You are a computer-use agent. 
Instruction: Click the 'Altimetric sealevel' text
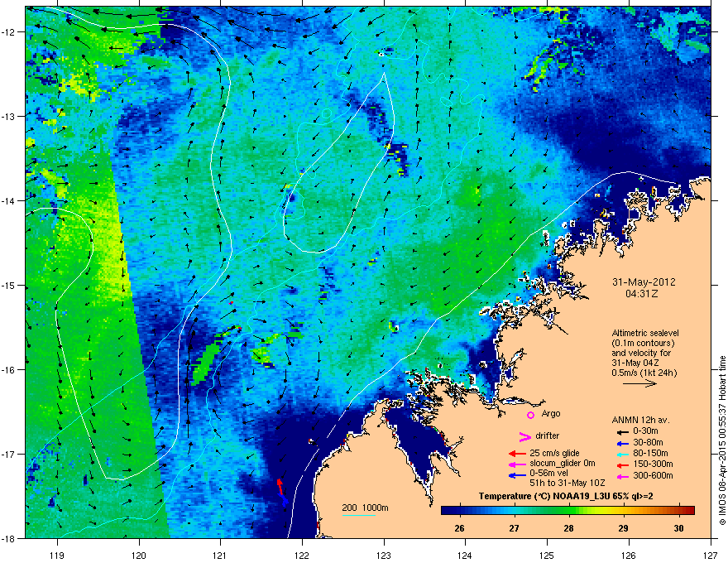coord(645,333)
